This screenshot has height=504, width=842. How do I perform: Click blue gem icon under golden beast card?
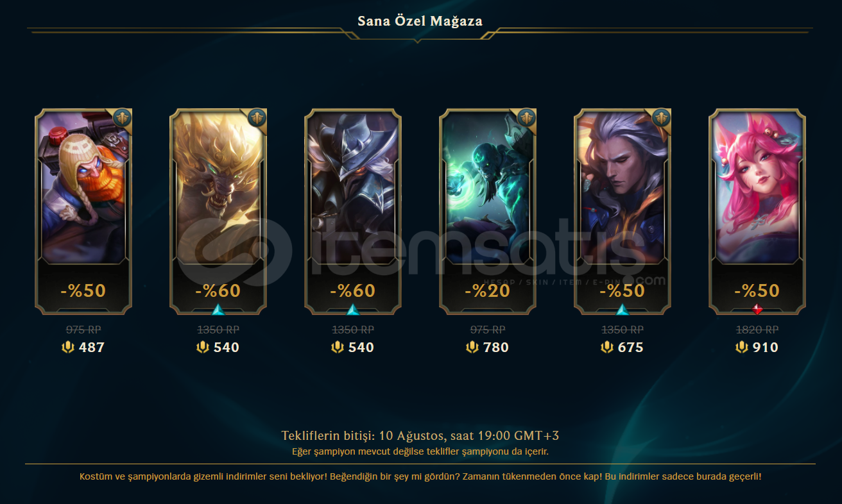(218, 310)
